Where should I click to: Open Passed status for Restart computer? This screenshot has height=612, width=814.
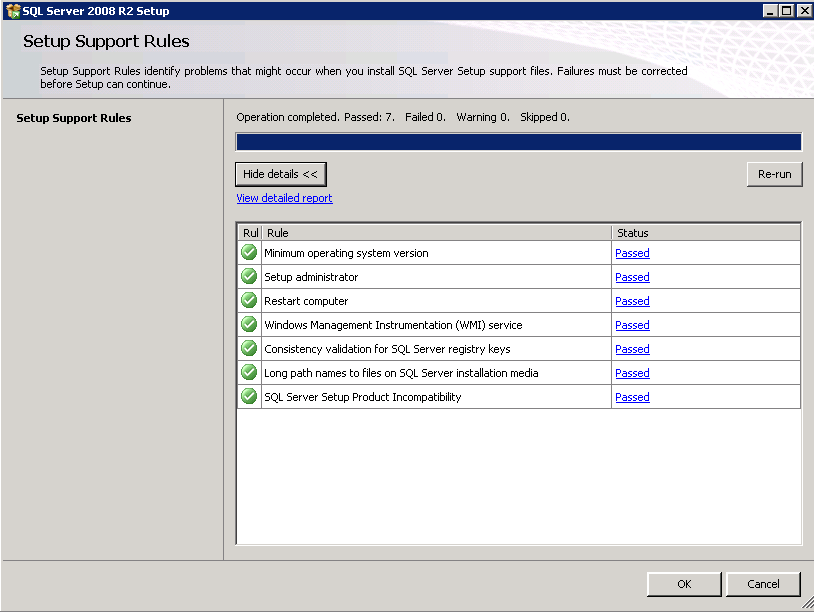coord(632,301)
